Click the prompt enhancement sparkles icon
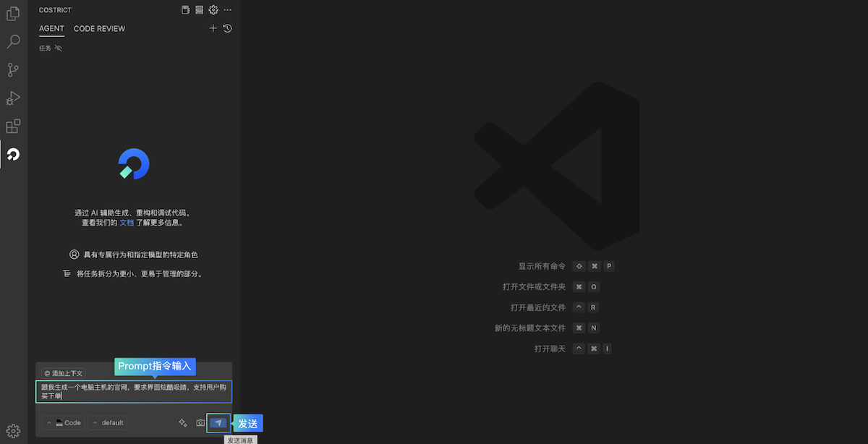This screenshot has width=868, height=444. [183, 422]
